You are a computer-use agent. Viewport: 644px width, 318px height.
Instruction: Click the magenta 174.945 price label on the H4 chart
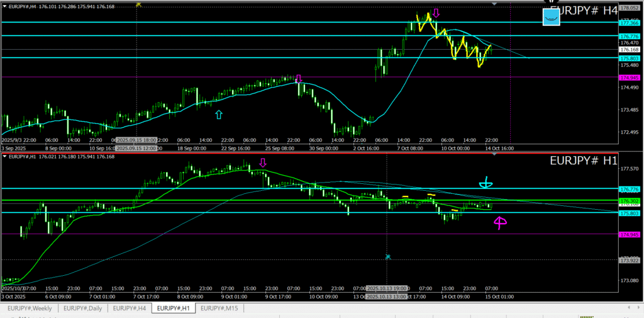point(629,77)
